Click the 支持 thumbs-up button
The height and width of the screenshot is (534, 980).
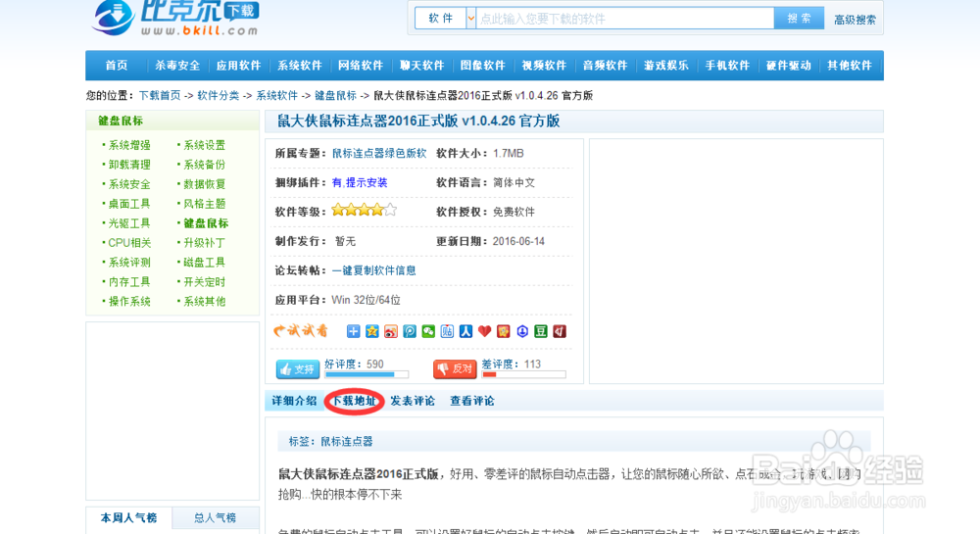(298, 369)
